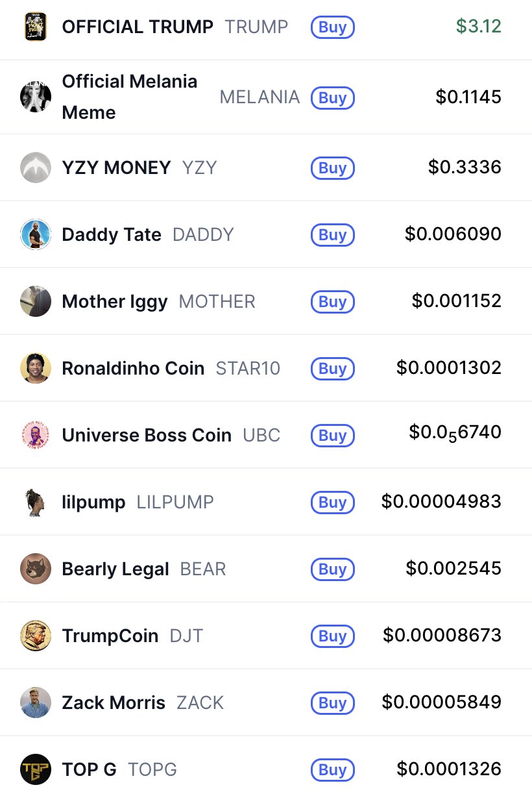Viewport: 532px width, 796px height.
Task: Open the TrumpCoin gold coin icon
Action: pos(36,636)
